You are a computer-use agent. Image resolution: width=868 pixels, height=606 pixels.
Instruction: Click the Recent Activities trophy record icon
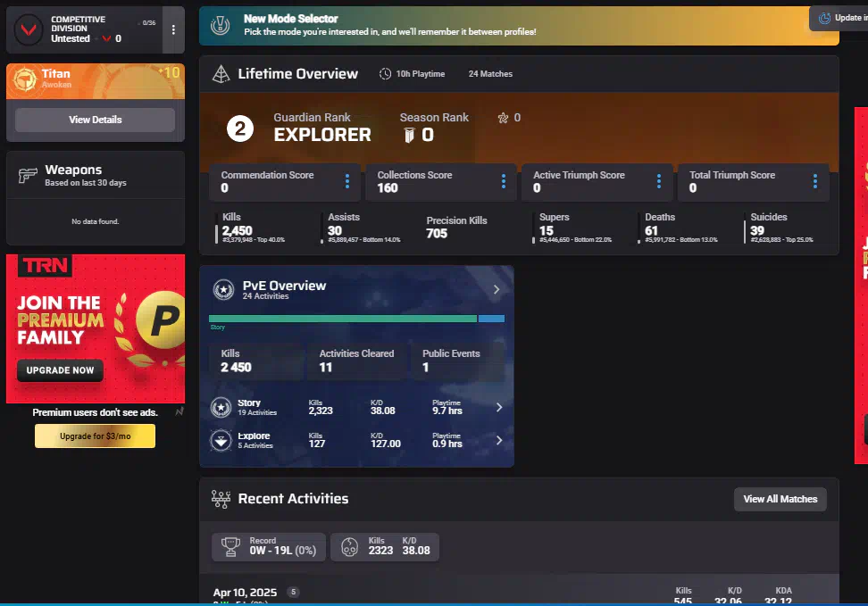pyautogui.click(x=232, y=547)
